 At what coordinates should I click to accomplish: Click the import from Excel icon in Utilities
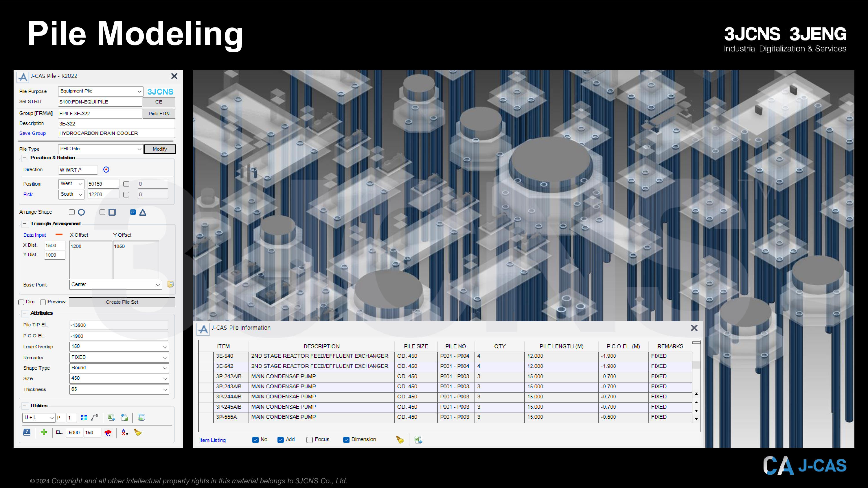coord(124,418)
